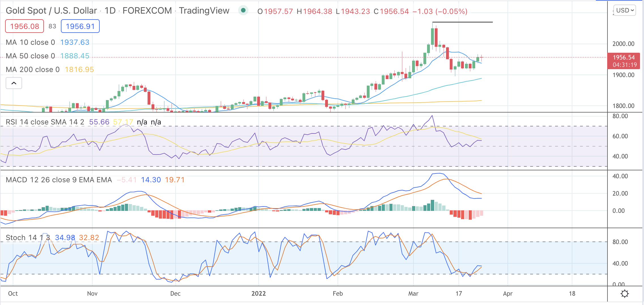
Task: Click the Apr label on the time axis
Action: point(508,293)
